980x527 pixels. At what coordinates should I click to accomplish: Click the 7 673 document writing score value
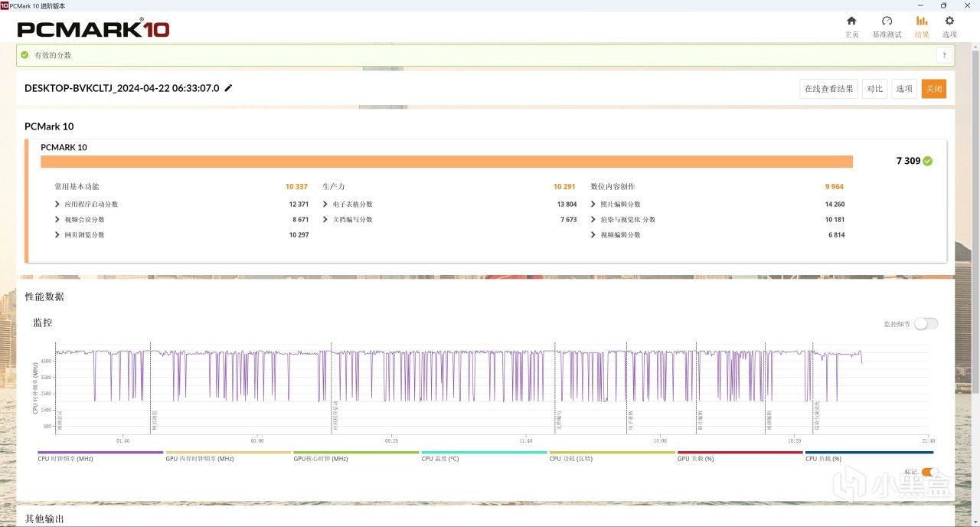(568, 220)
